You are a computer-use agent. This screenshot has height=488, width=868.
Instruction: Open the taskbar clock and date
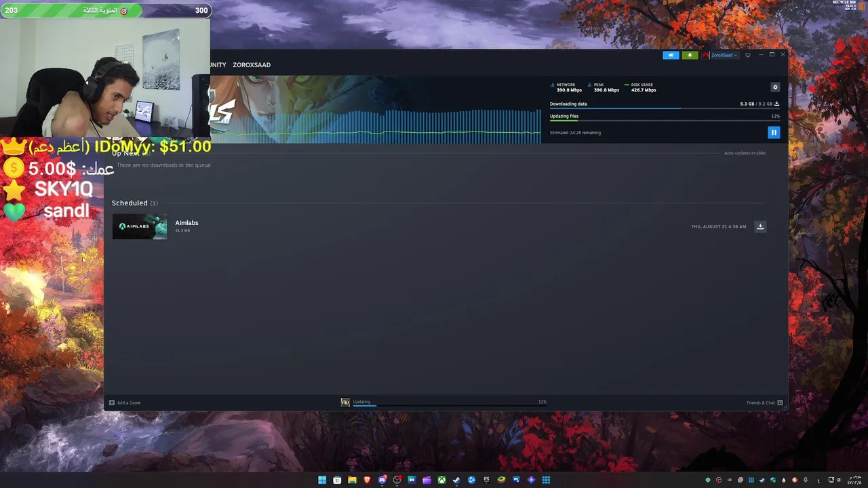855,480
